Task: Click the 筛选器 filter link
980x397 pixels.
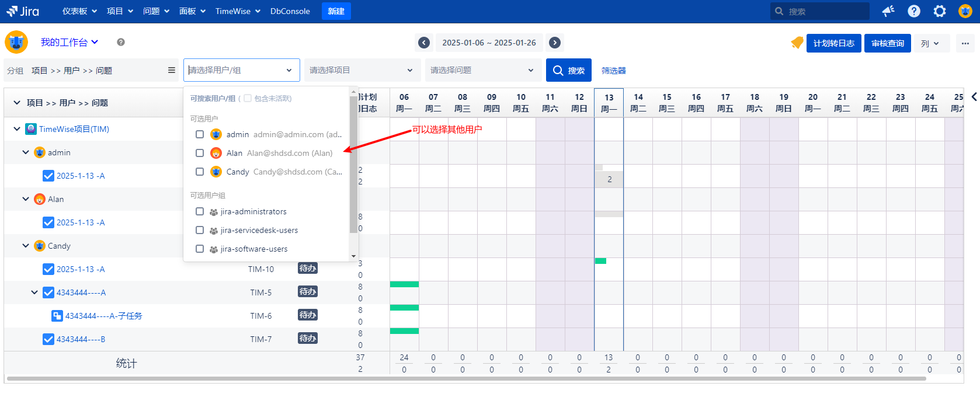Action: pos(613,71)
